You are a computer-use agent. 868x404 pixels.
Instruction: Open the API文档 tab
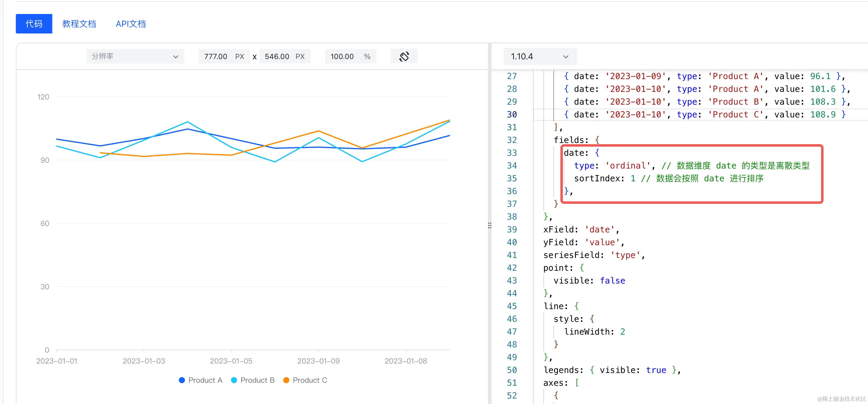(x=131, y=23)
